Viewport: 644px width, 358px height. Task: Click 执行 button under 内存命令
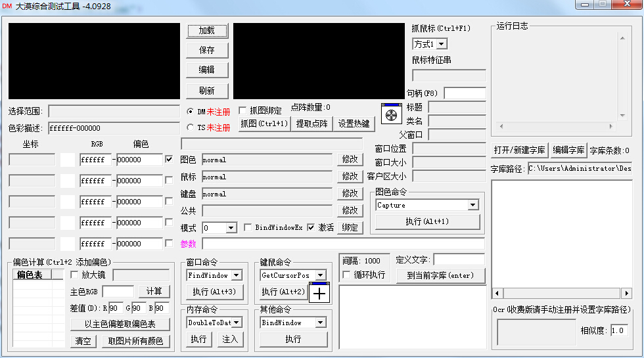click(x=198, y=339)
